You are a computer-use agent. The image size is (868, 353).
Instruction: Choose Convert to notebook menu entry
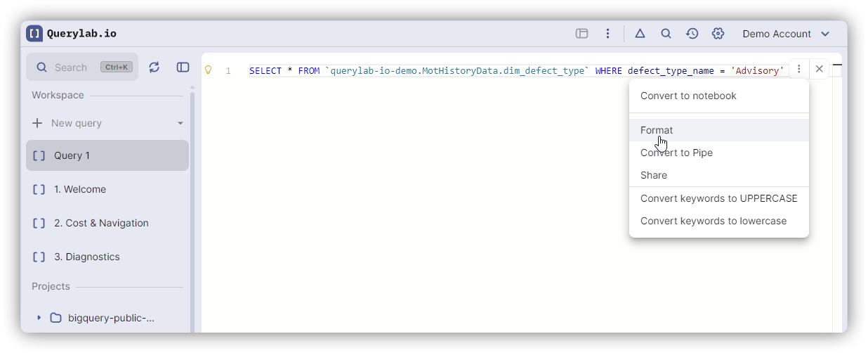click(x=688, y=96)
